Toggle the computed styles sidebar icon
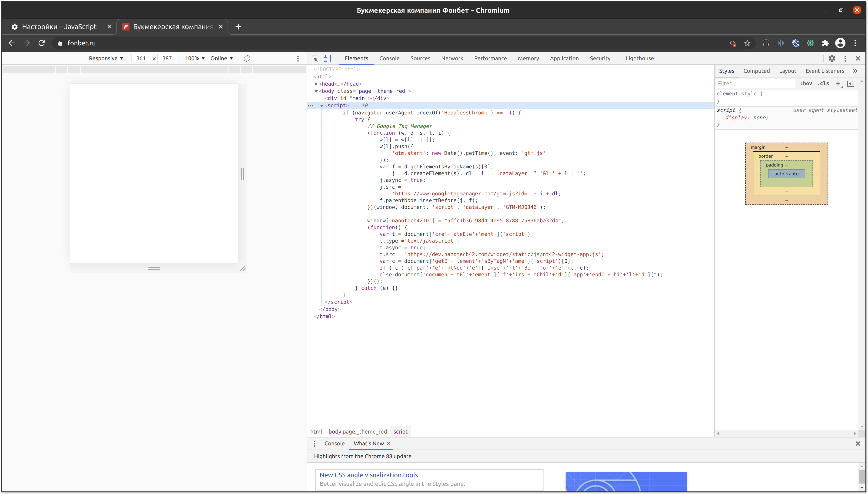Image resolution: width=868 pixels, height=494 pixels. (851, 83)
